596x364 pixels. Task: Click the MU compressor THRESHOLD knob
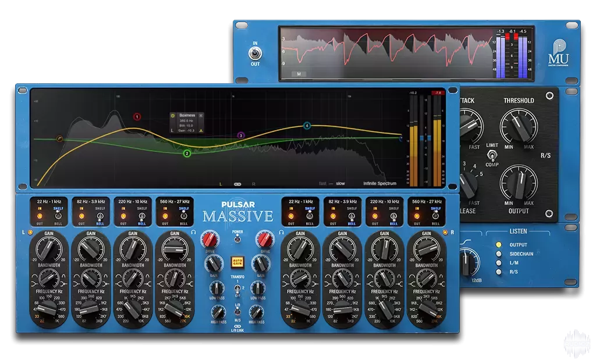coord(519,126)
